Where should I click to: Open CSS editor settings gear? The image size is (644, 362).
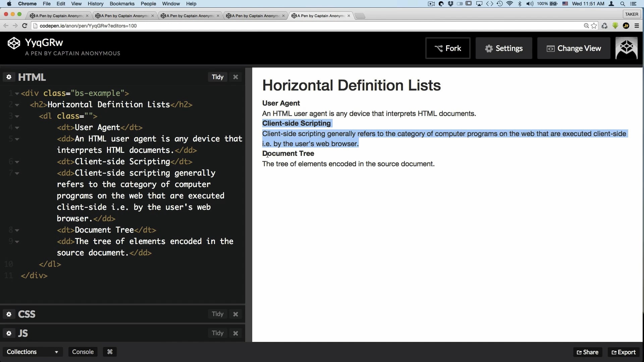coord(9,314)
